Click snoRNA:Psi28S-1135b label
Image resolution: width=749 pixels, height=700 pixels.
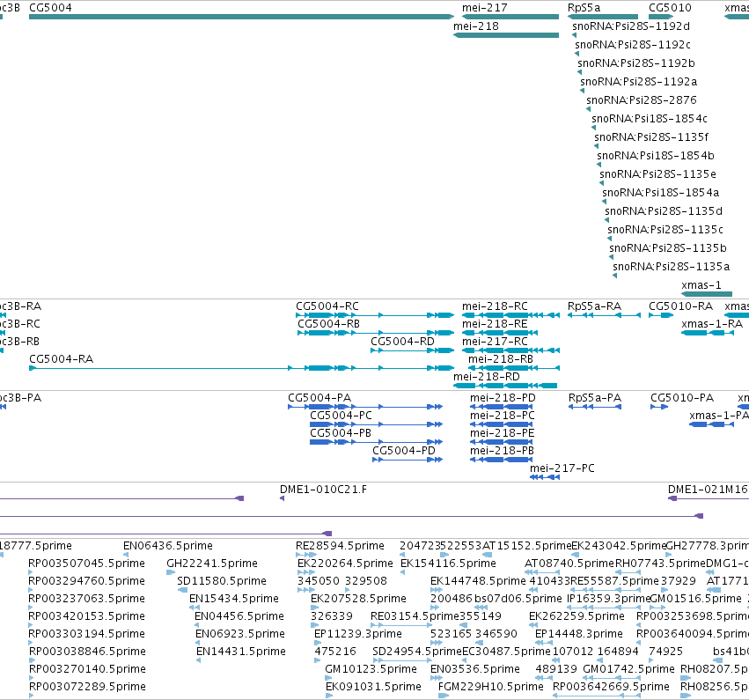[668, 248]
